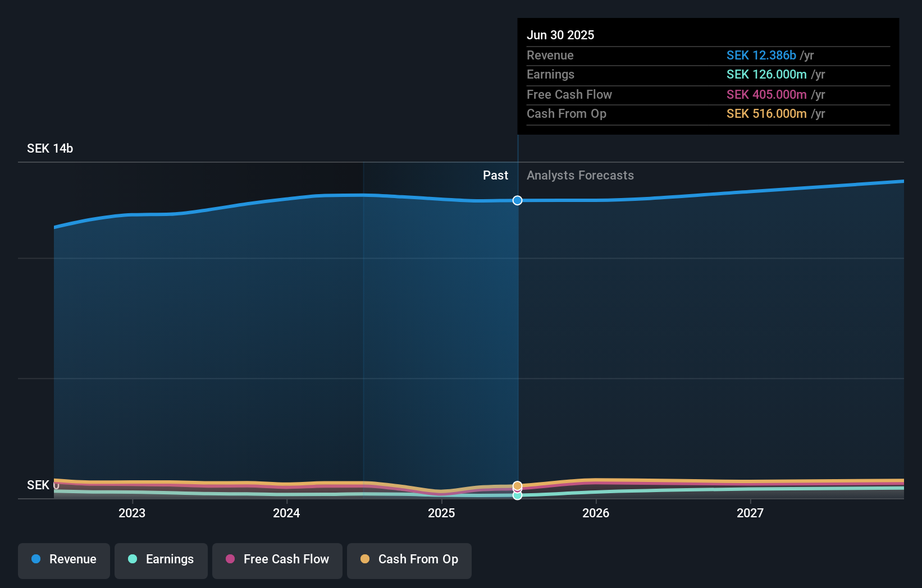Click the Cash From Op marker on the timeline
Viewport: 922px width, 588px height.
coord(517,485)
